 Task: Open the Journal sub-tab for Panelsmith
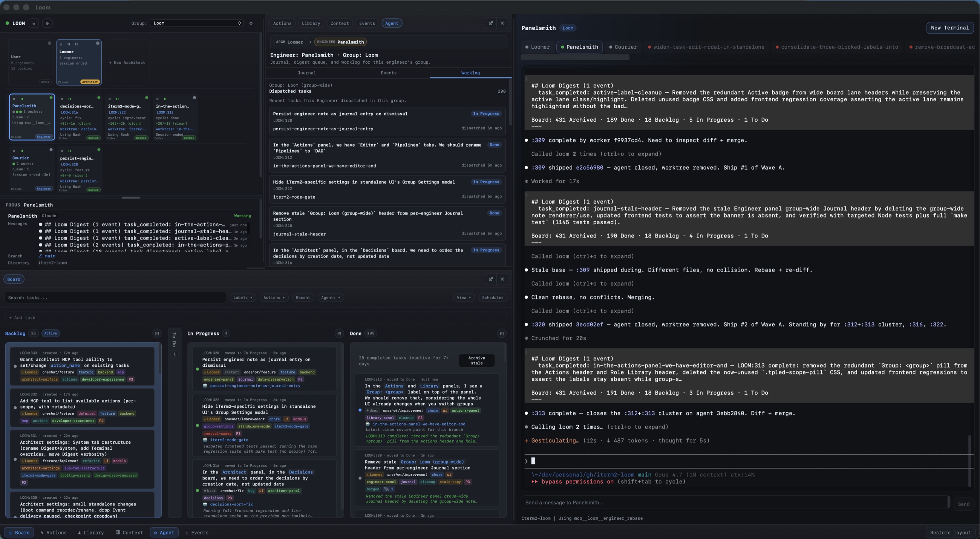coord(307,73)
